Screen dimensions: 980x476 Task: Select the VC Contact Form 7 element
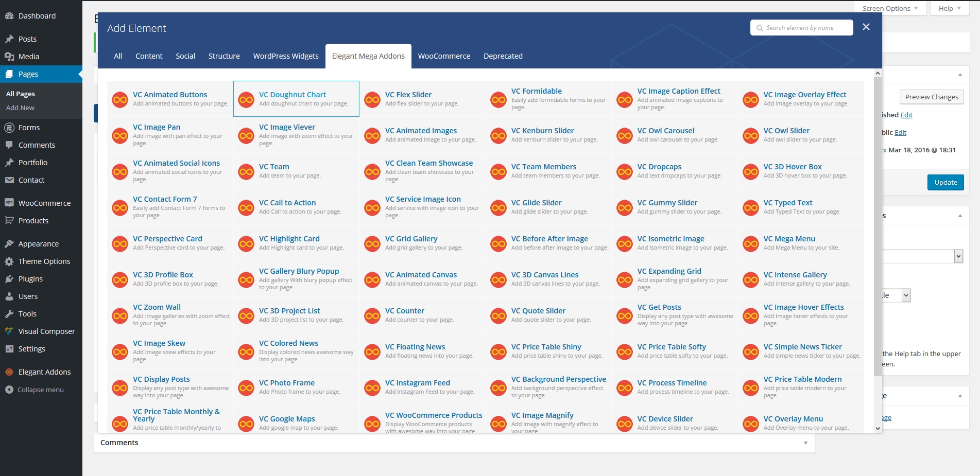[170, 207]
